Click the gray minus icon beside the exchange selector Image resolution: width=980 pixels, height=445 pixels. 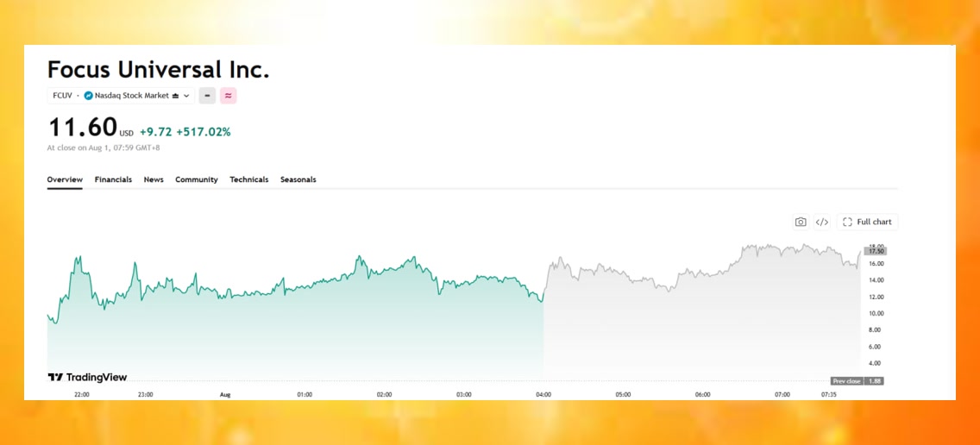[x=208, y=96]
